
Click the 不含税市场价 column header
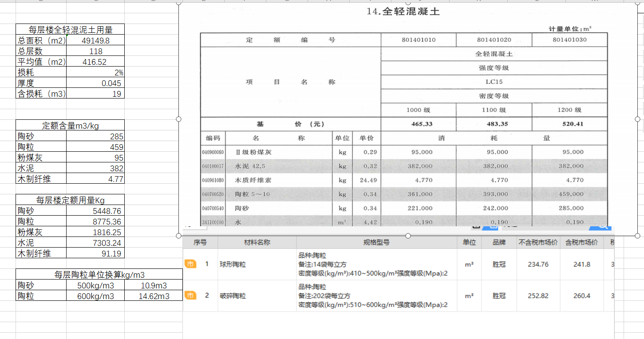click(x=538, y=243)
